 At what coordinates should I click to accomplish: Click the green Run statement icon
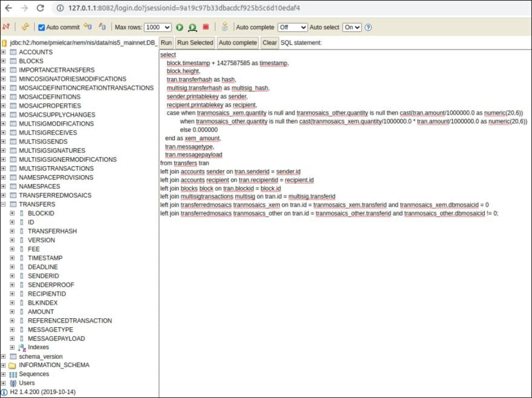pos(180,27)
